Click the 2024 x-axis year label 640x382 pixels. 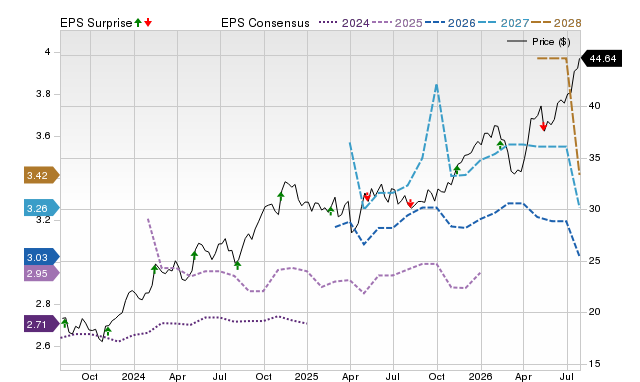(x=133, y=376)
